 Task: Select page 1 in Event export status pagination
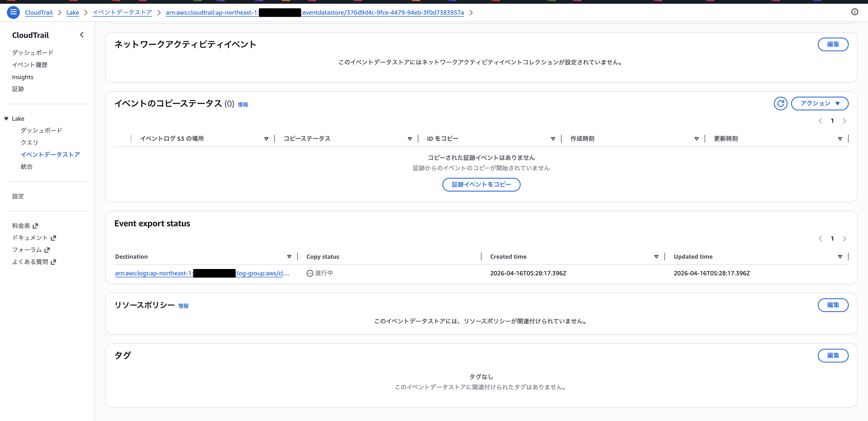(832, 239)
